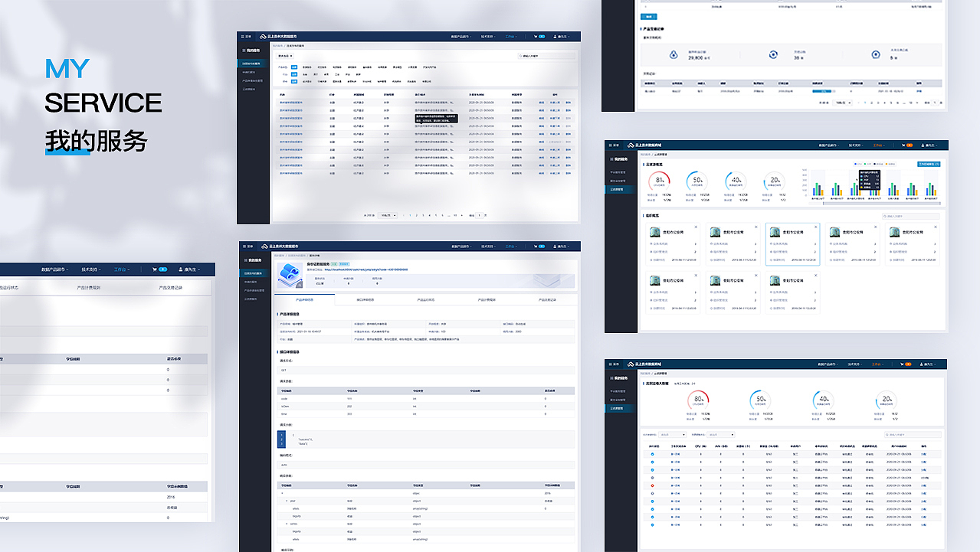The width and height of the screenshot is (980, 552).
Task: Click 50% gauge in resource overview window
Action: click(x=697, y=181)
